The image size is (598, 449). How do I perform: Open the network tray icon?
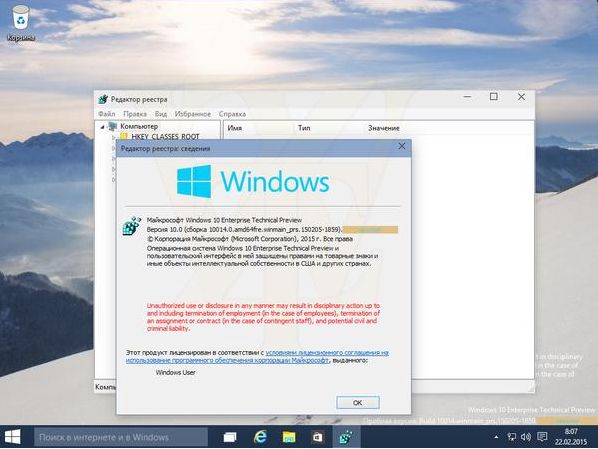(x=512, y=437)
